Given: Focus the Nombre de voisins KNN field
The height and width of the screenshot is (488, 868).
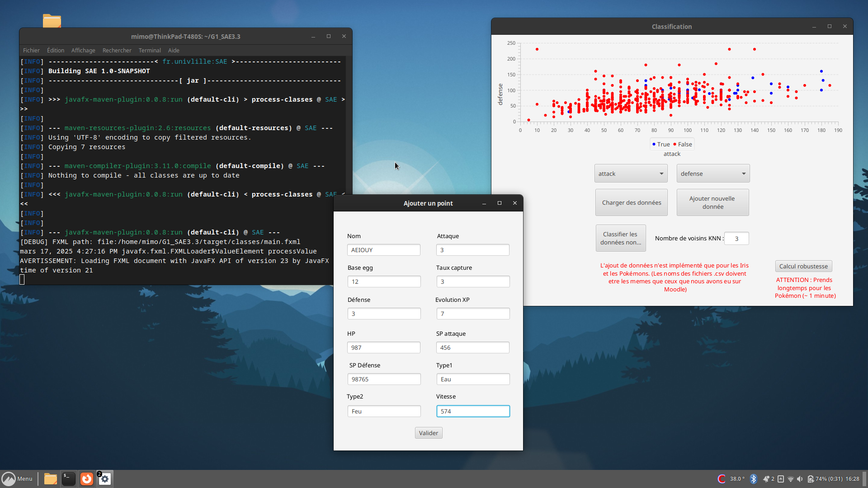Looking at the screenshot, I should click(x=736, y=239).
